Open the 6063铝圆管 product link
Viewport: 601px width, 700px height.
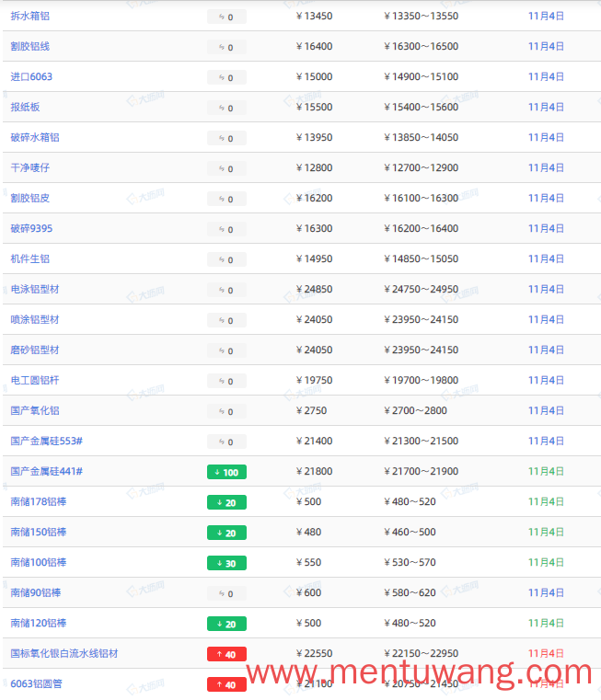point(36,684)
